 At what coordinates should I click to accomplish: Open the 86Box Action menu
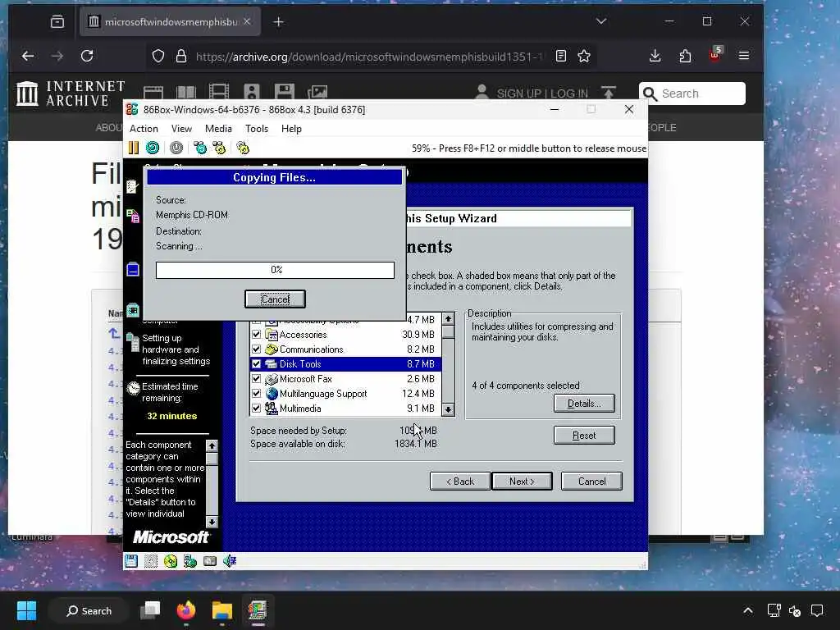pyautogui.click(x=144, y=129)
